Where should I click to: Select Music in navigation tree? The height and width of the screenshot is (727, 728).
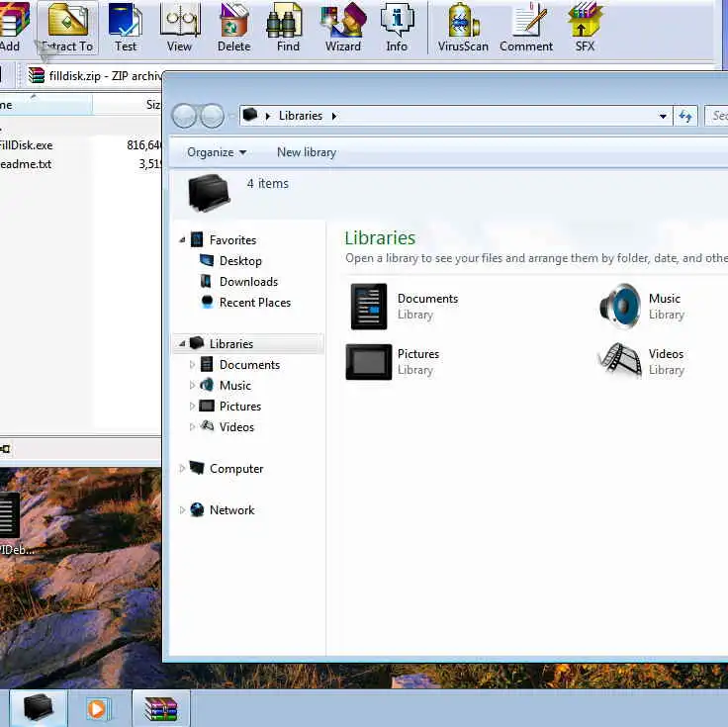coord(235,386)
